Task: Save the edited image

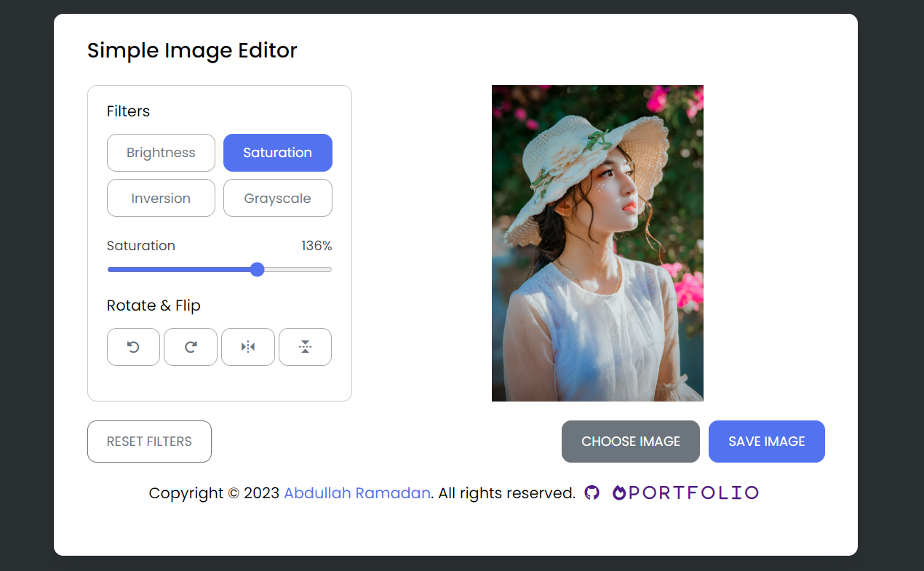Action: 767,442
